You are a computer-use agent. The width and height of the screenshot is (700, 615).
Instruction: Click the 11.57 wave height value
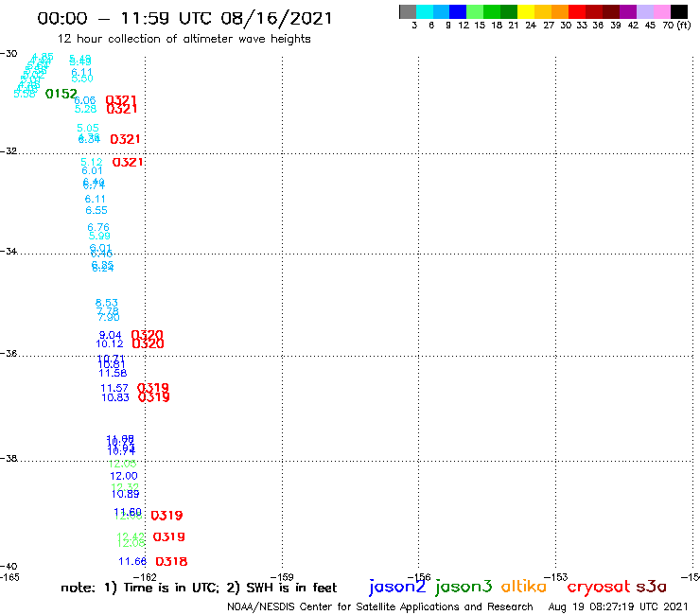point(114,388)
